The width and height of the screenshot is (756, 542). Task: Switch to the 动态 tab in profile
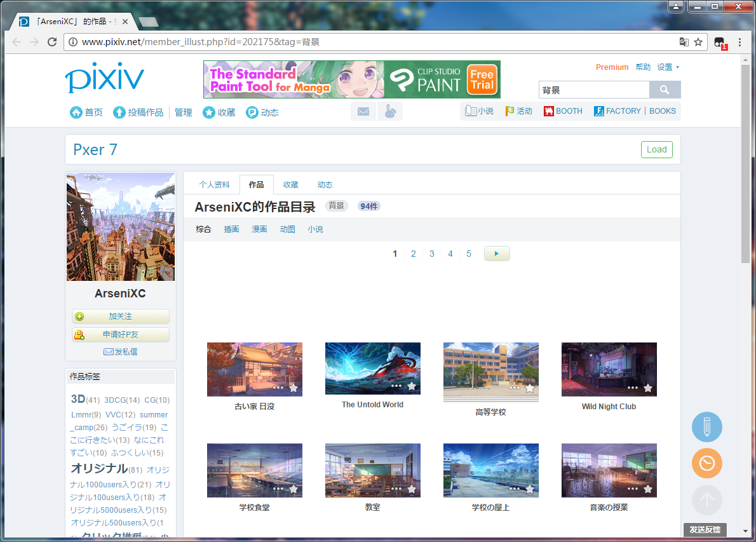[325, 185]
